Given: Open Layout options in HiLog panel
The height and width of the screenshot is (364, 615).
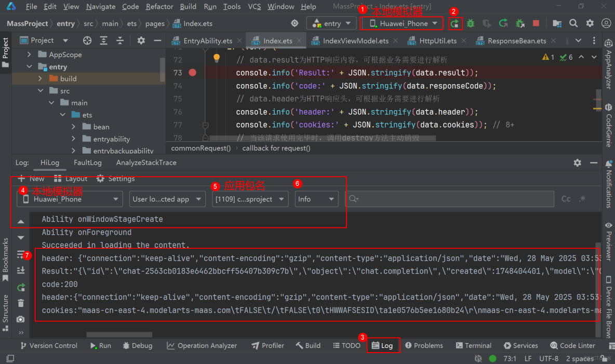Looking at the screenshot, I should tap(71, 178).
